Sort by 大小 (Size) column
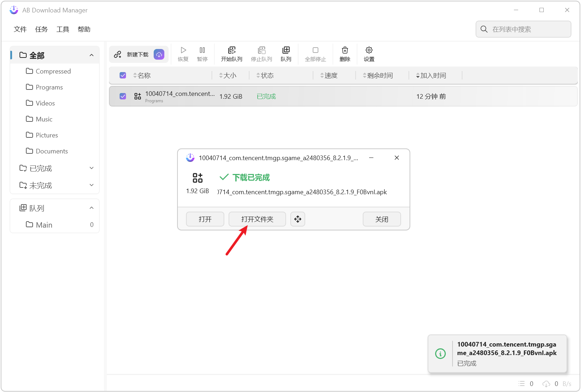The image size is (581, 392). point(228,75)
